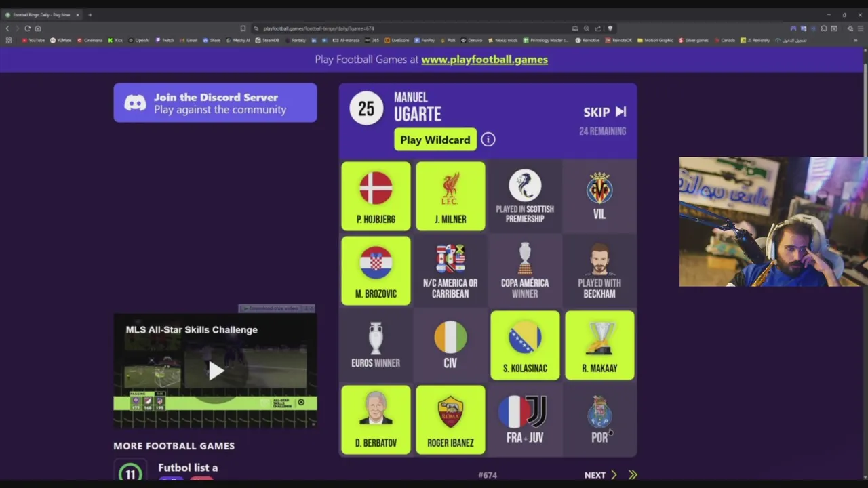The width and height of the screenshot is (868, 488).
Task: Open the share icon in address bar
Action: 598,28
